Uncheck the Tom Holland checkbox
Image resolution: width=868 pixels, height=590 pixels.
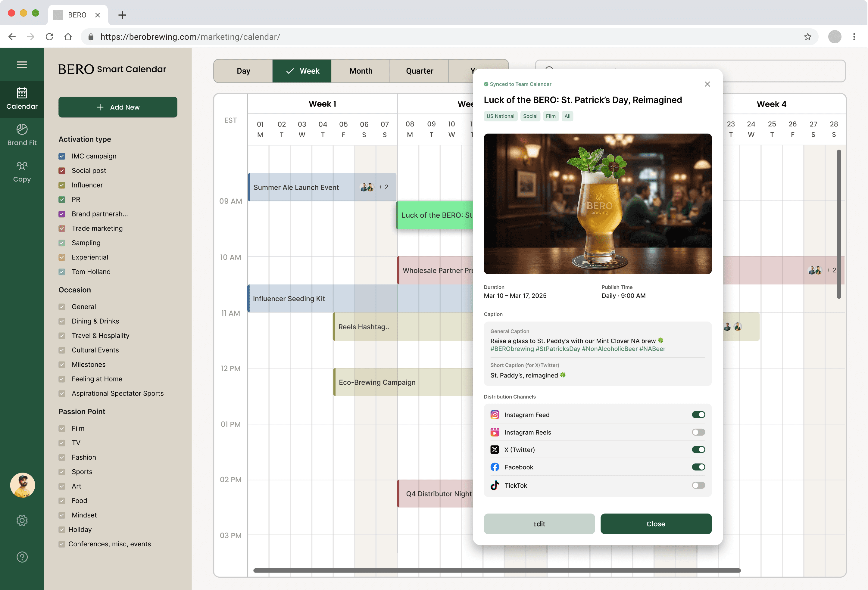coord(62,272)
